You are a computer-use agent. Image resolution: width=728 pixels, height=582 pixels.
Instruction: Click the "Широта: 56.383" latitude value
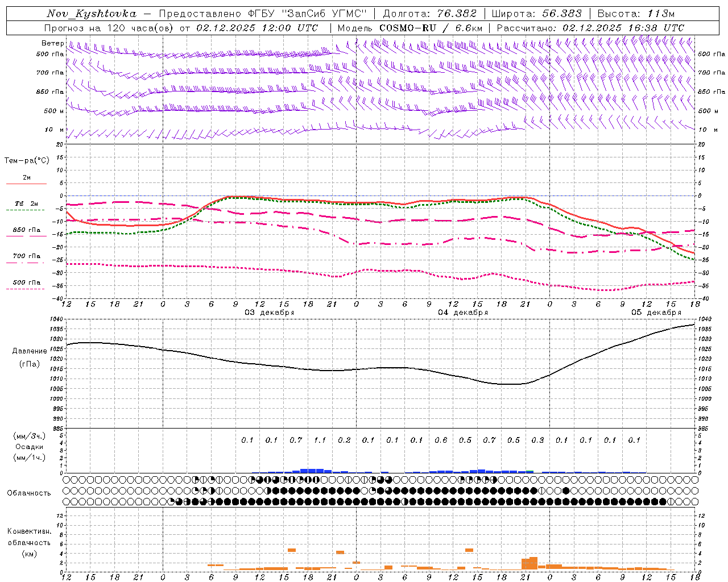click(x=536, y=14)
